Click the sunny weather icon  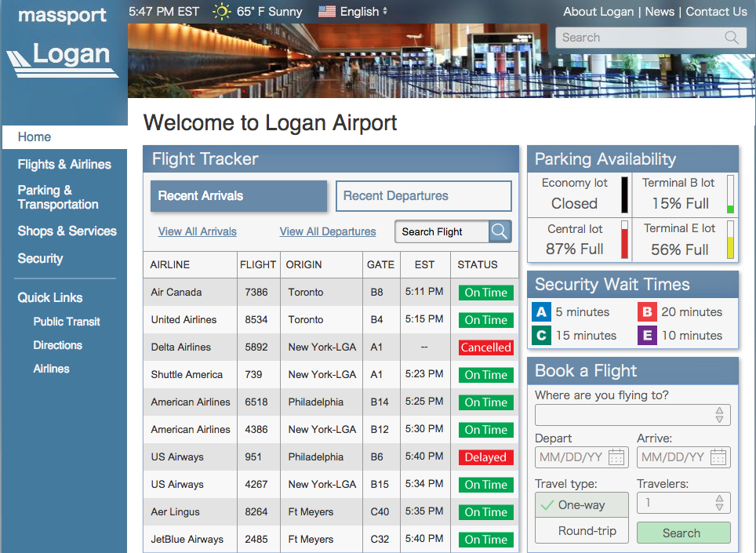coord(222,12)
